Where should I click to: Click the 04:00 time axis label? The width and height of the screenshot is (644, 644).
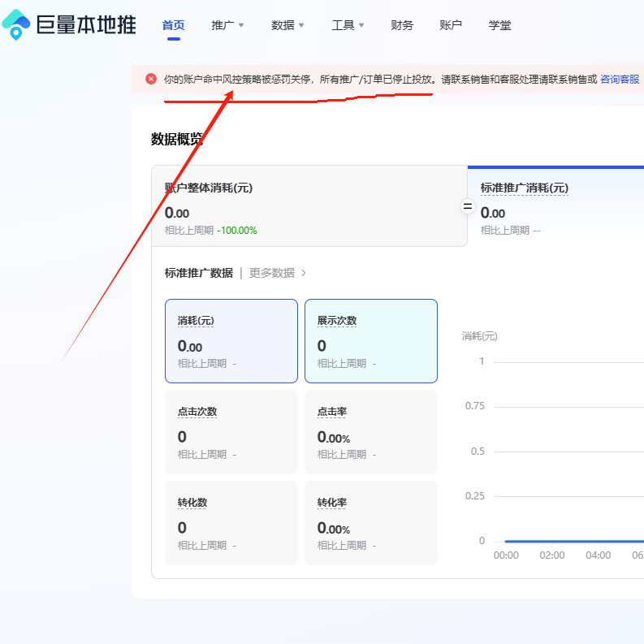pyautogui.click(x=598, y=555)
